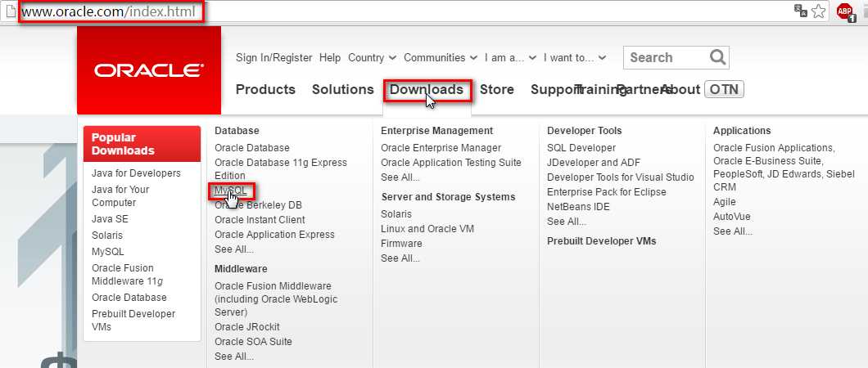Select Java for Developers in Popular Downloads
The image size is (868, 368).
click(136, 173)
